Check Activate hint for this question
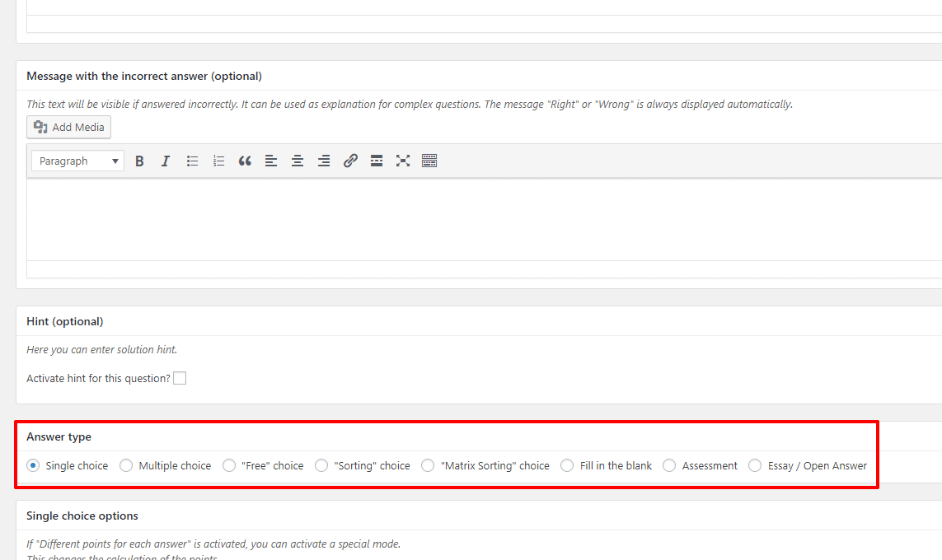The image size is (942, 560). [x=180, y=378]
